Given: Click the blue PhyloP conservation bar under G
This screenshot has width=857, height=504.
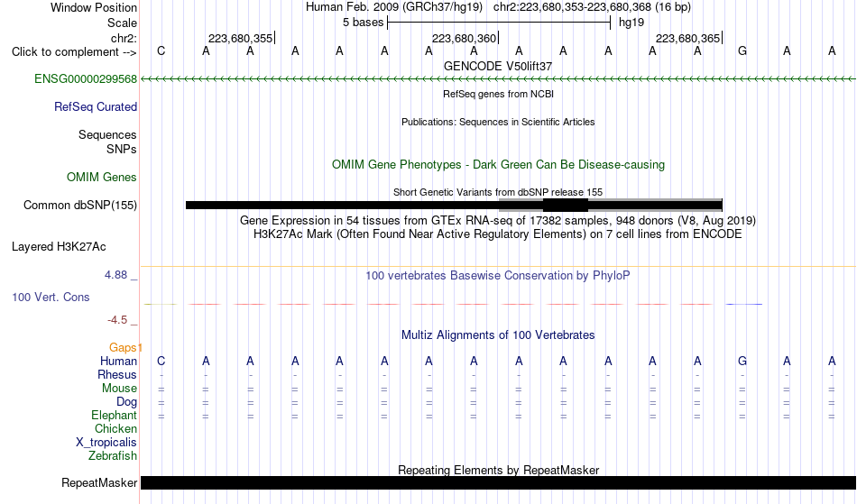Looking at the screenshot, I should 743,304.
